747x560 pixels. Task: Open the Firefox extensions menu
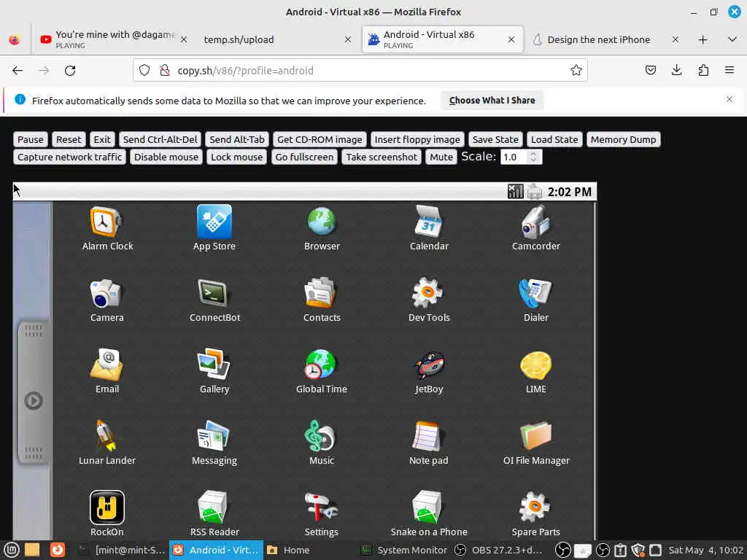(x=703, y=71)
